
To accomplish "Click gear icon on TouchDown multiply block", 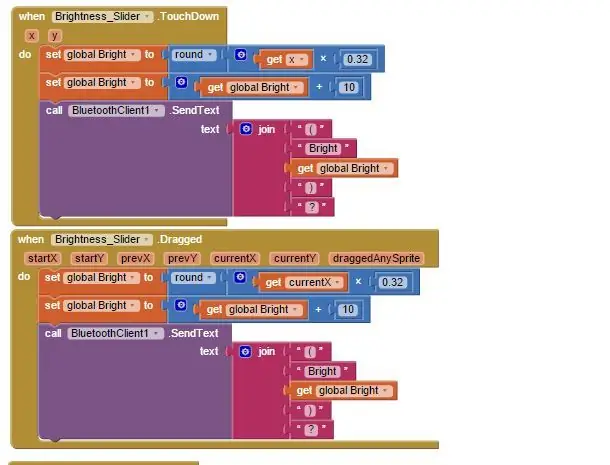I will pyautogui.click(x=241, y=54).
